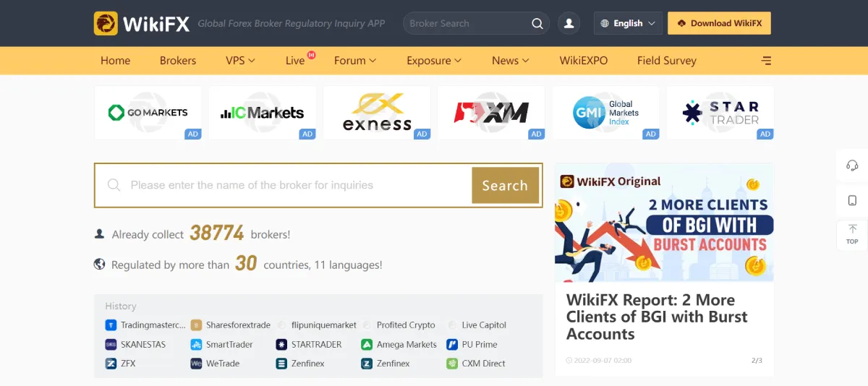Click the PU Prime history logo icon
The image size is (868, 386).
[x=452, y=345]
